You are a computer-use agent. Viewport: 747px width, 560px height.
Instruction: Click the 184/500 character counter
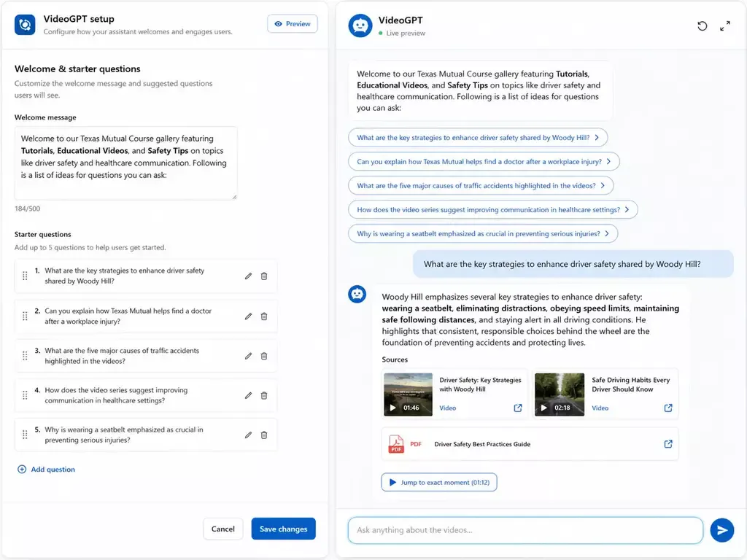pos(27,209)
